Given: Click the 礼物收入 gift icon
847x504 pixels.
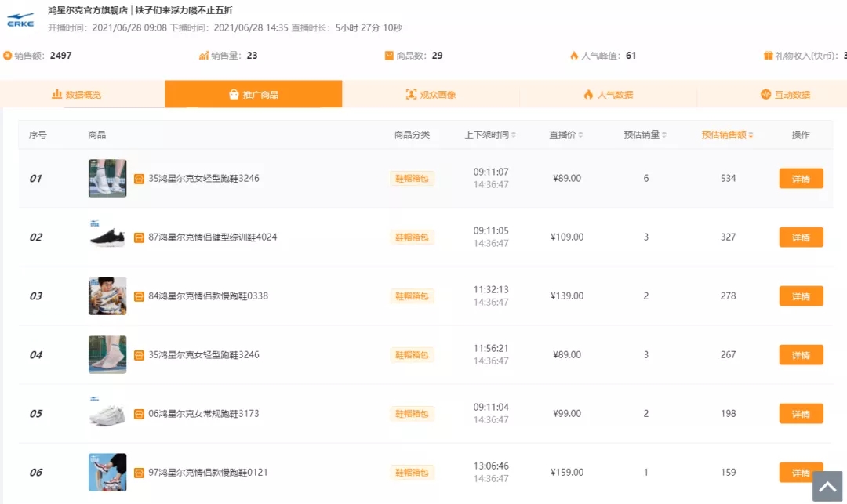Looking at the screenshot, I should pos(768,56).
